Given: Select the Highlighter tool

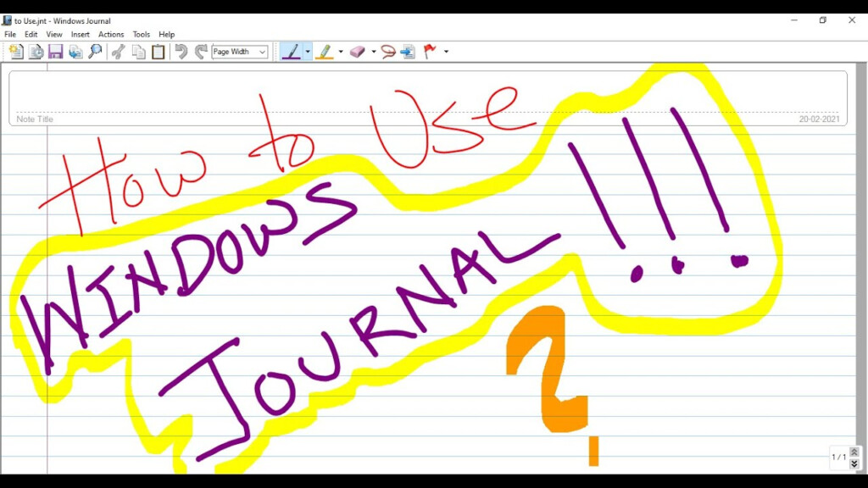Looking at the screenshot, I should click(325, 52).
